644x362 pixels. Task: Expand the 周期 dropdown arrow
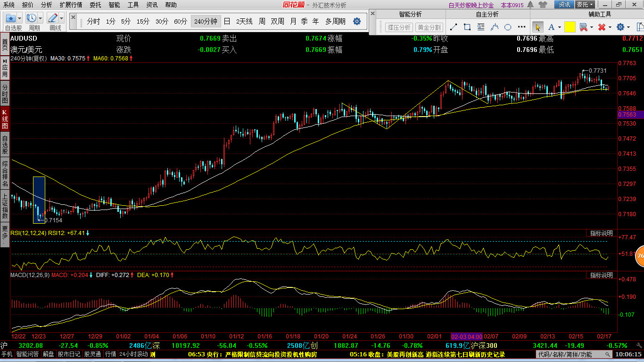41,18
